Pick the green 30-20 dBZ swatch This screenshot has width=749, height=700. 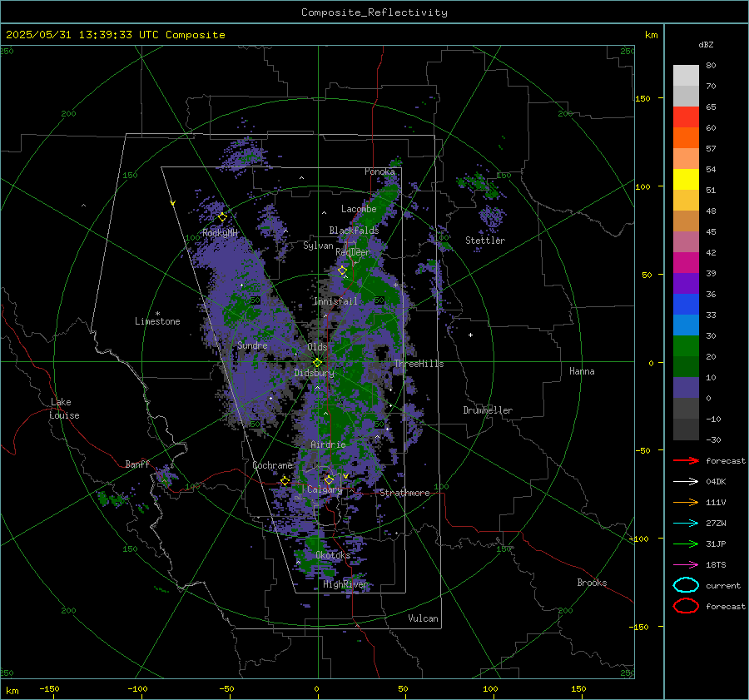[x=686, y=346]
